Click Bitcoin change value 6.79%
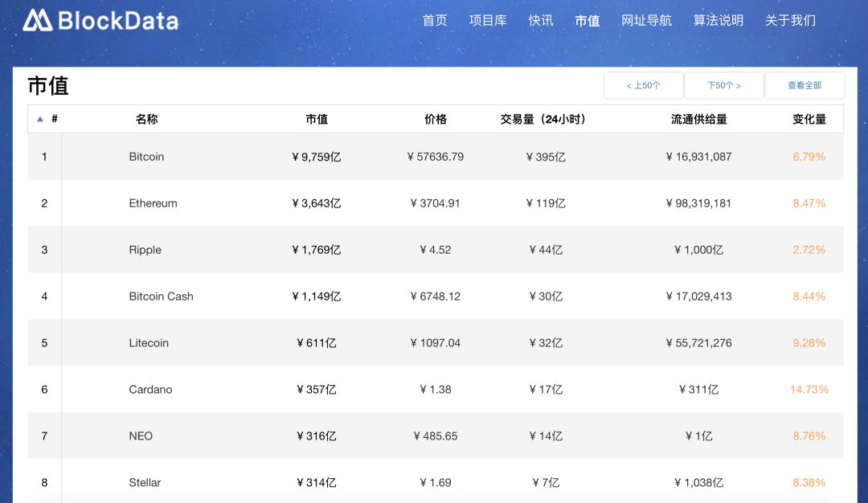 (809, 157)
